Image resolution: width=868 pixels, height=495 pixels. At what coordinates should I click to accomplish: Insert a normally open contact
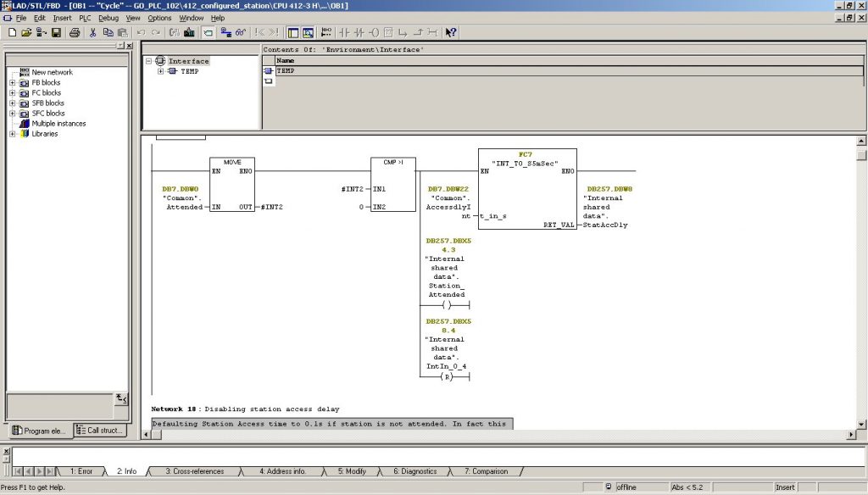(344, 32)
